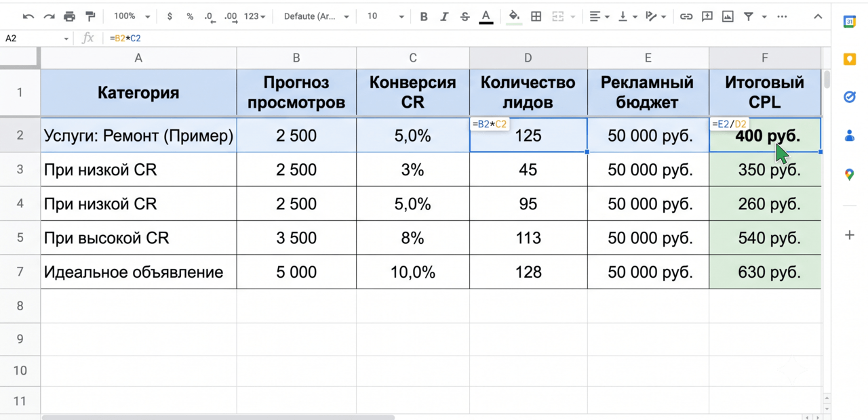Click the horizontal scrollbar thumb
This screenshot has height=420, width=868.
(x=218, y=417)
